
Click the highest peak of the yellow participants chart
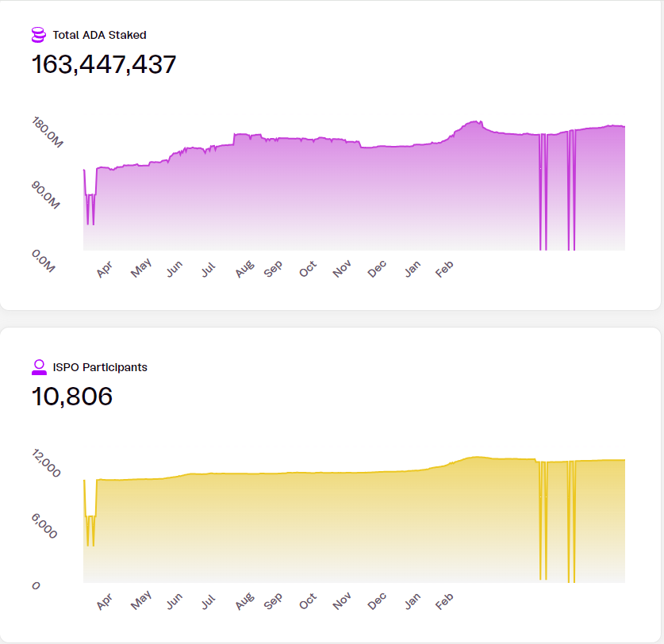[x=476, y=458]
